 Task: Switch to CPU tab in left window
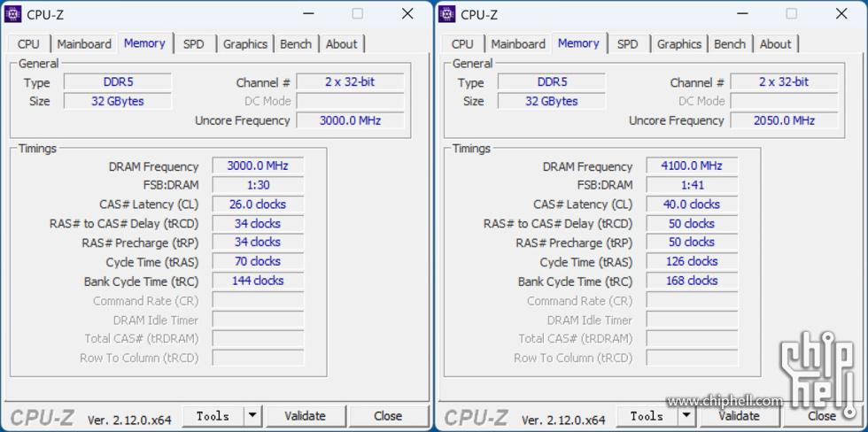[x=28, y=44]
